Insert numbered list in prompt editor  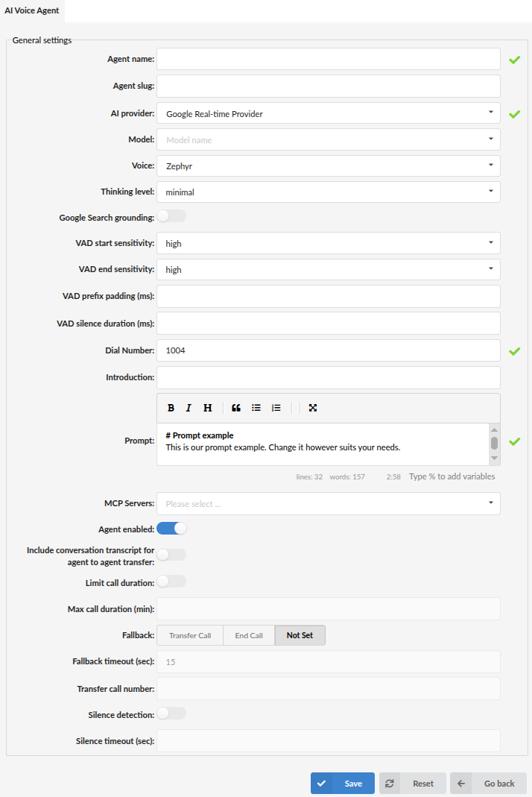276,408
